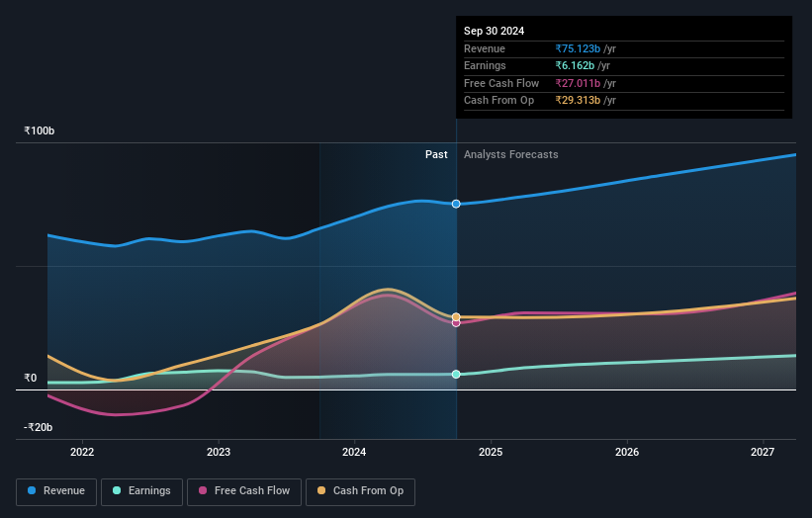Toggle the Earnings legend button

pyautogui.click(x=141, y=491)
